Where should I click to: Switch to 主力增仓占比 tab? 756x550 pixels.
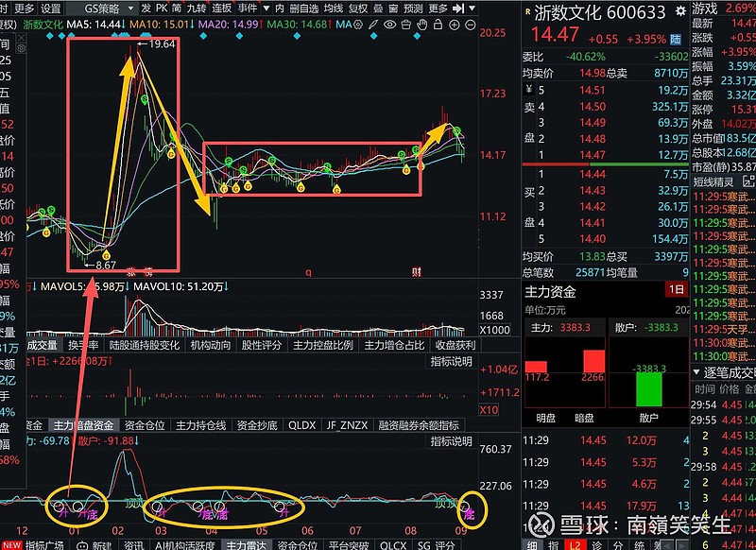(x=394, y=345)
